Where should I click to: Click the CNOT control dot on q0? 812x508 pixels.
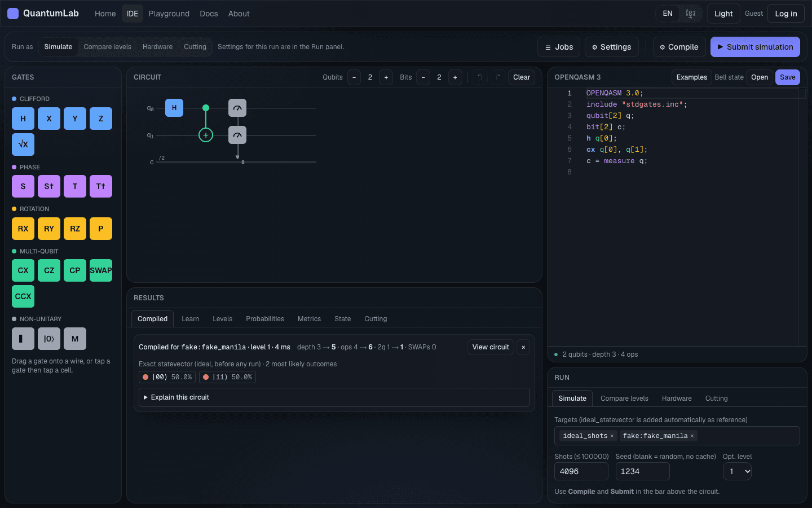pos(206,108)
